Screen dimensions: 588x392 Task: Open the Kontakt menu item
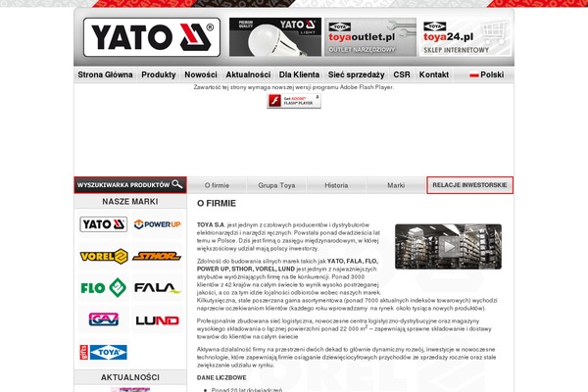click(x=434, y=74)
